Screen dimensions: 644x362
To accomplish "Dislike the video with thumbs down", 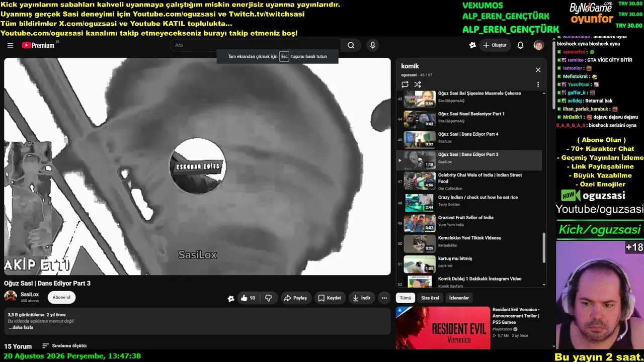I will click(268, 298).
